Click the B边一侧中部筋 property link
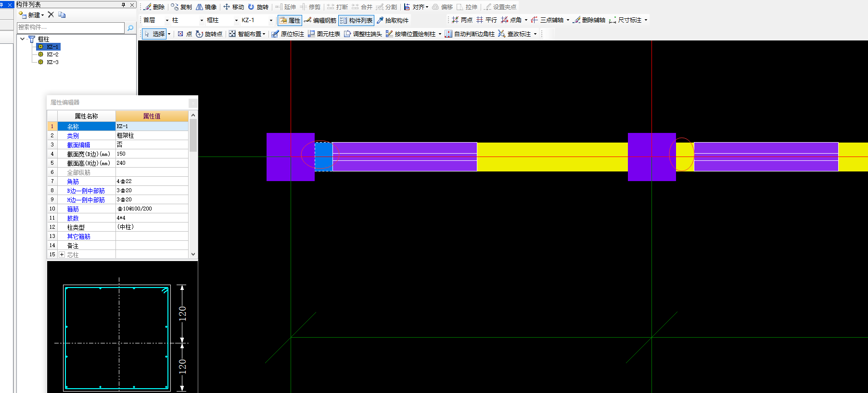The height and width of the screenshot is (393, 868). click(x=86, y=191)
